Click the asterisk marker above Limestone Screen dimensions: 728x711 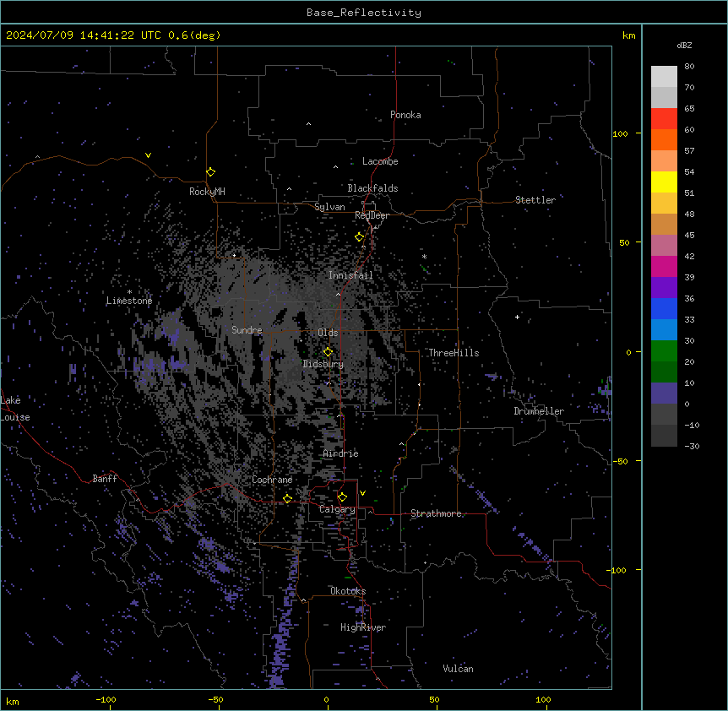tap(129, 292)
